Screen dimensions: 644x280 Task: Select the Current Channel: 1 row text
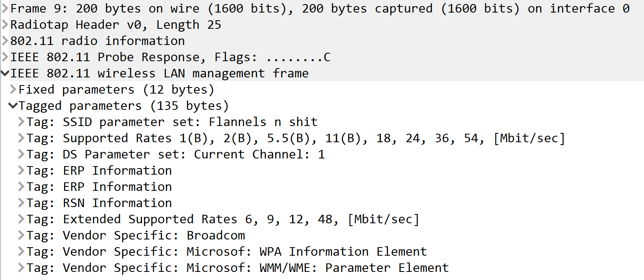176,154
